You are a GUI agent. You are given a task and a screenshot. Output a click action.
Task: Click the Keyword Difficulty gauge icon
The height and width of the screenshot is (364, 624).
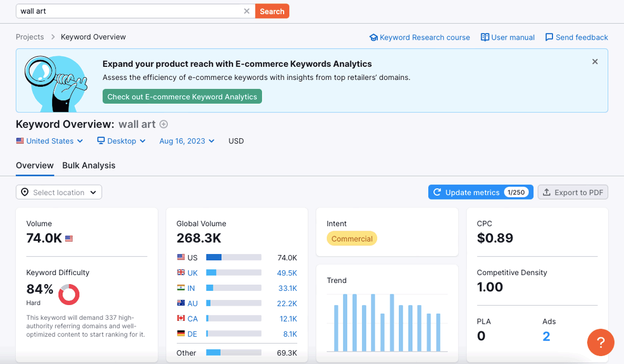click(70, 294)
